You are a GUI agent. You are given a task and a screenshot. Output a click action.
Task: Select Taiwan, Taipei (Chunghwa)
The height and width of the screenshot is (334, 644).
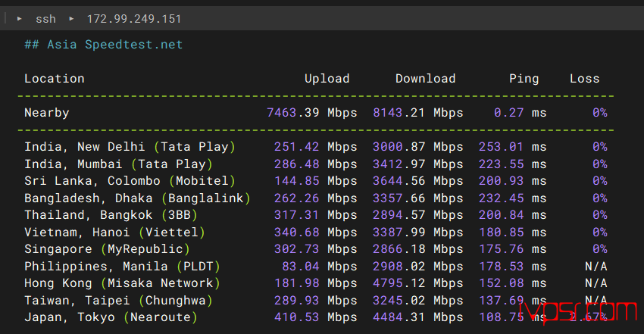click(118, 301)
